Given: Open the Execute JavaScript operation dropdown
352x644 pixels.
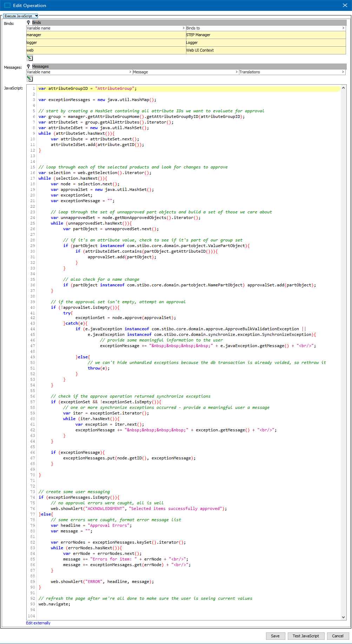Looking at the screenshot, I should (x=21, y=16).
